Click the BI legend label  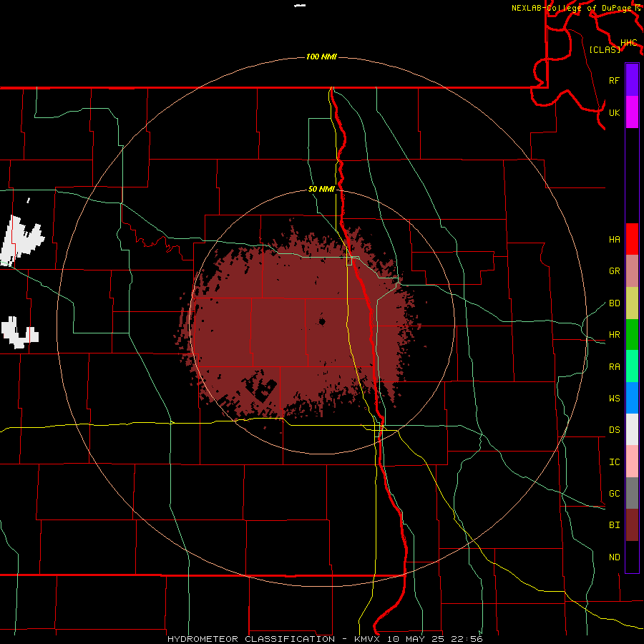[x=614, y=525]
